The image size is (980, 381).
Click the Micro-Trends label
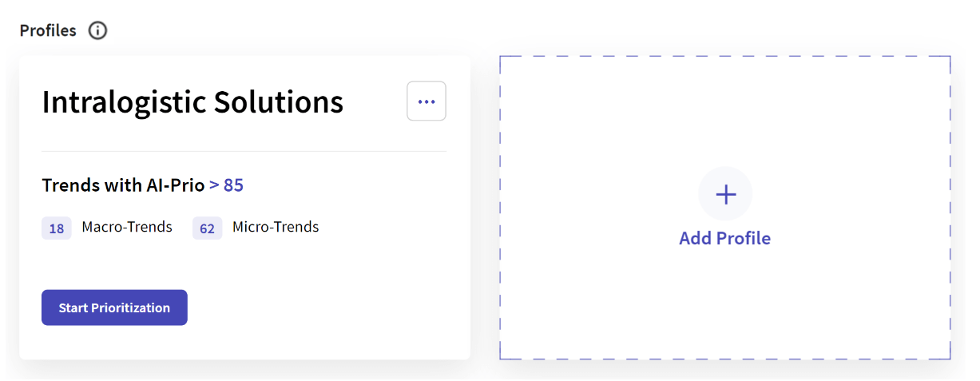(276, 227)
